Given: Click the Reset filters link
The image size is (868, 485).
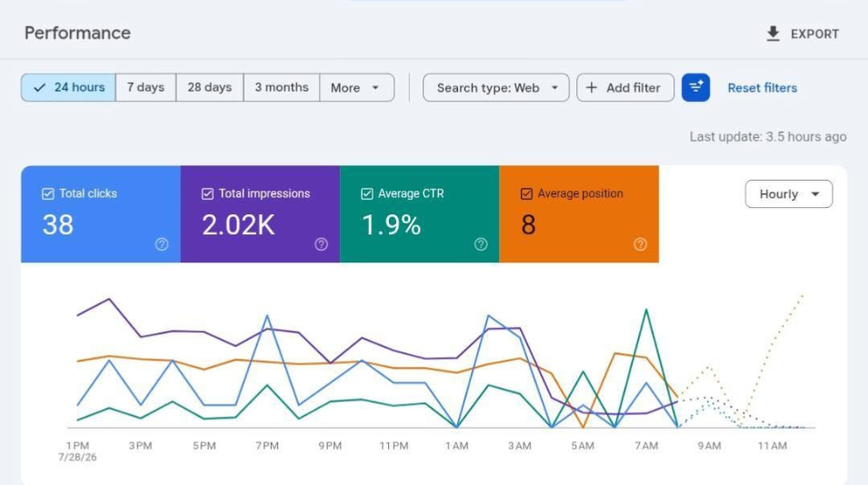Looking at the screenshot, I should tap(763, 88).
